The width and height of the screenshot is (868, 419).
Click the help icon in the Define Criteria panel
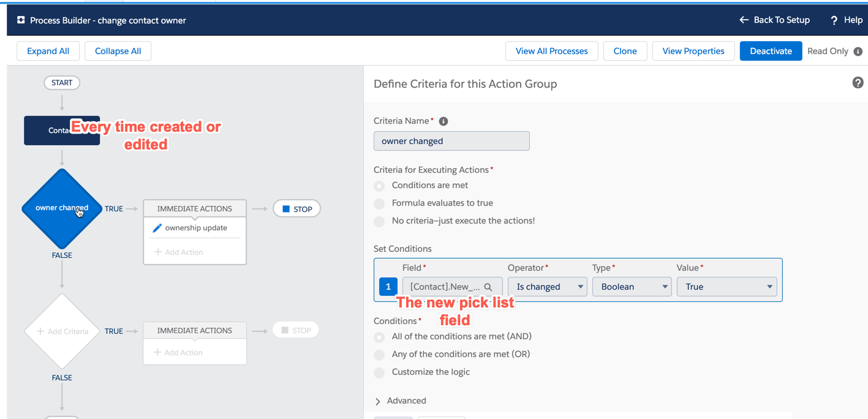(x=858, y=82)
